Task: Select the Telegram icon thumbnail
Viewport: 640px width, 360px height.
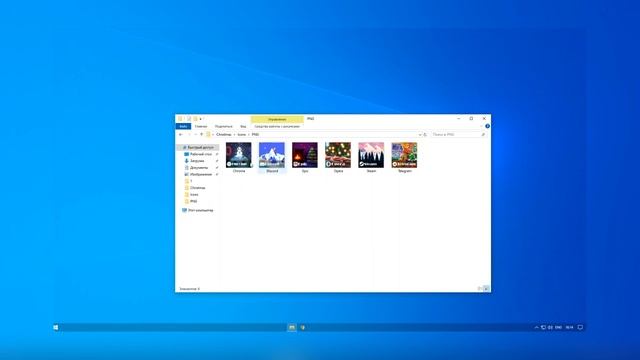Action: [x=404, y=155]
